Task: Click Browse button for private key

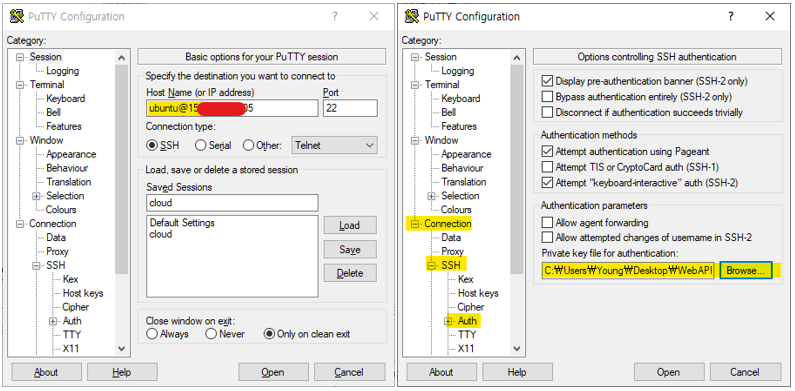Action: click(745, 271)
